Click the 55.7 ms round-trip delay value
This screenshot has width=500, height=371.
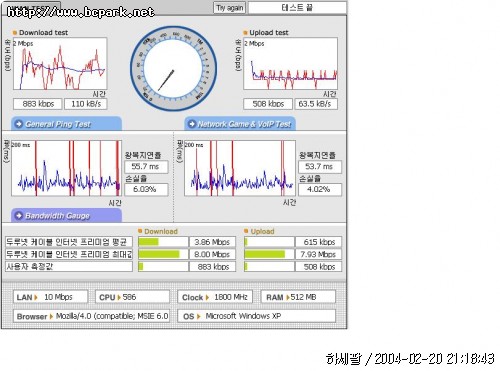(x=146, y=167)
